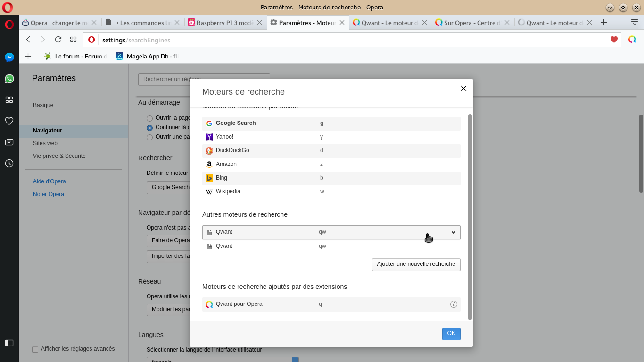This screenshot has height=362, width=644.
Task: Click the Faire de Opera default browser button
Action: coord(168,240)
